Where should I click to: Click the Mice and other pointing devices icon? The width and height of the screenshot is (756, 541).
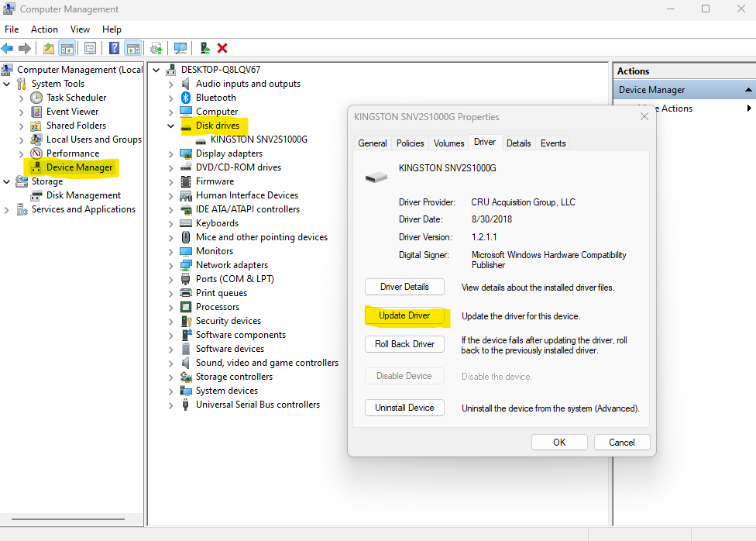pos(186,237)
